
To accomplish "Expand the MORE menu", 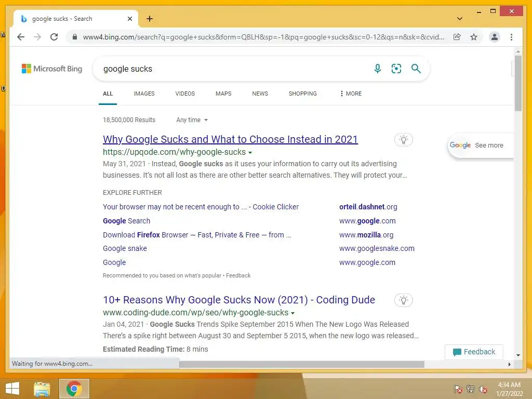I will click(351, 94).
